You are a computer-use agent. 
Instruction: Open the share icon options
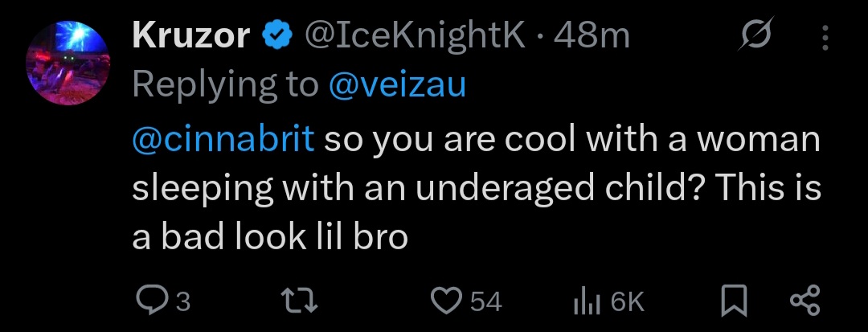(805, 302)
